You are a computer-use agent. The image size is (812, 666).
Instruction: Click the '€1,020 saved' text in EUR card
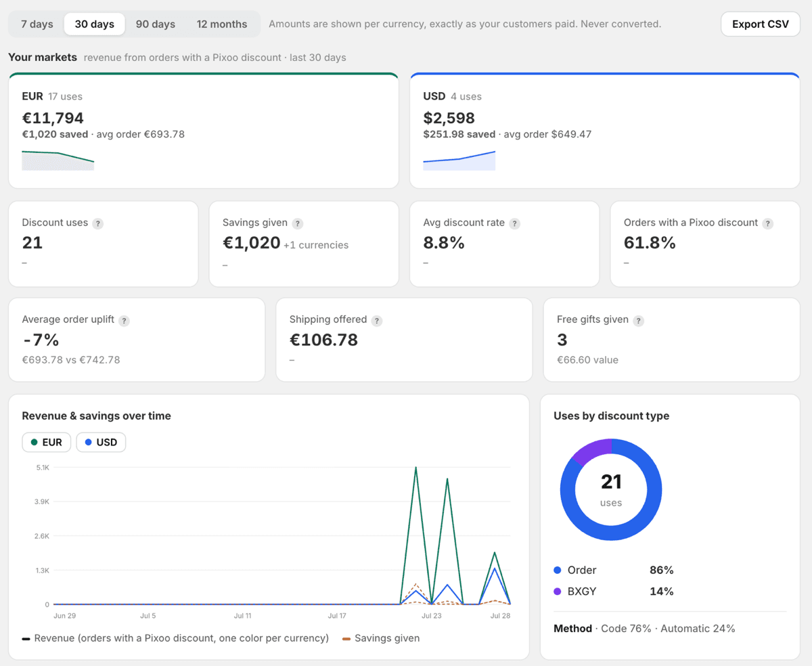click(55, 134)
